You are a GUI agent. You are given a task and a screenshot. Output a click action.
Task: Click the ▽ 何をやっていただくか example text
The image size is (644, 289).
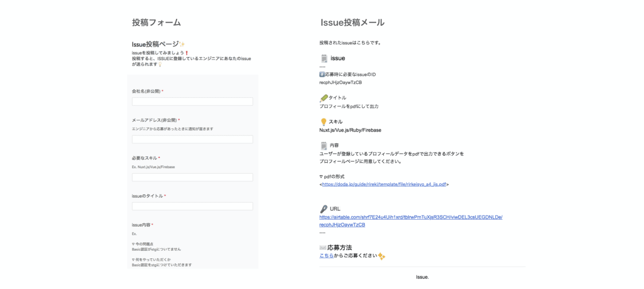(150, 259)
